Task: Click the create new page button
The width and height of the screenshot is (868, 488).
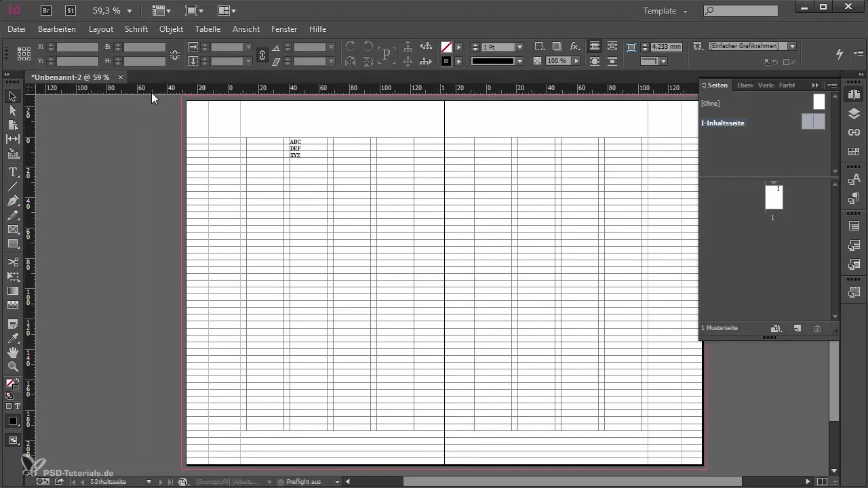Action: (x=797, y=328)
